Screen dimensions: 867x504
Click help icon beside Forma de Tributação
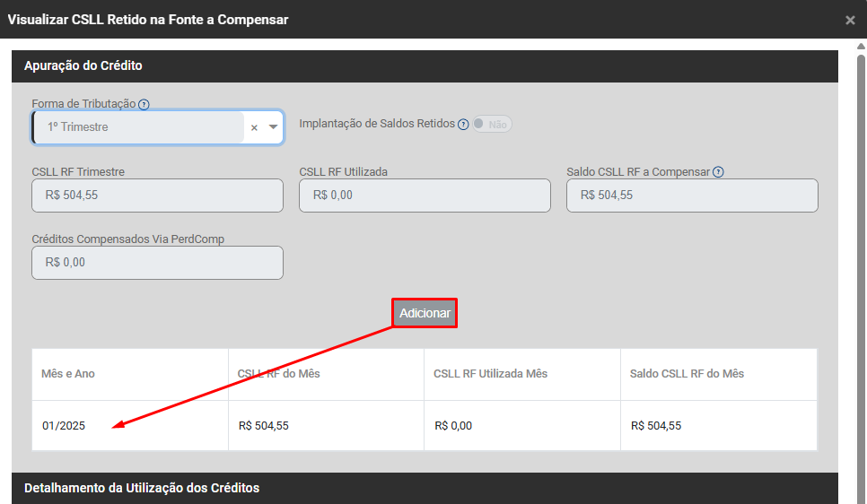(x=144, y=104)
